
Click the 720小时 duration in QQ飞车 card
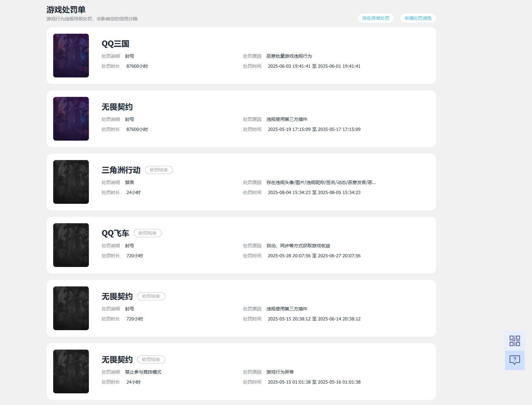pyautogui.click(x=135, y=256)
